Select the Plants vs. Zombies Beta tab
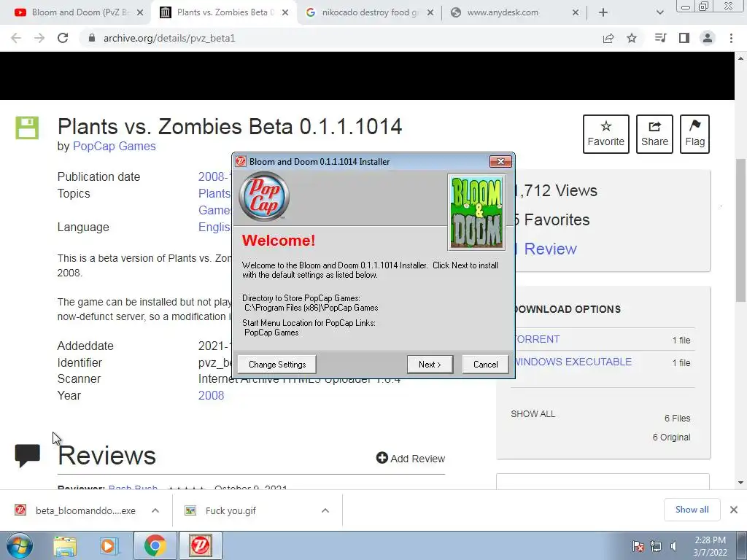This screenshot has width=747, height=560. pyautogui.click(x=224, y=12)
